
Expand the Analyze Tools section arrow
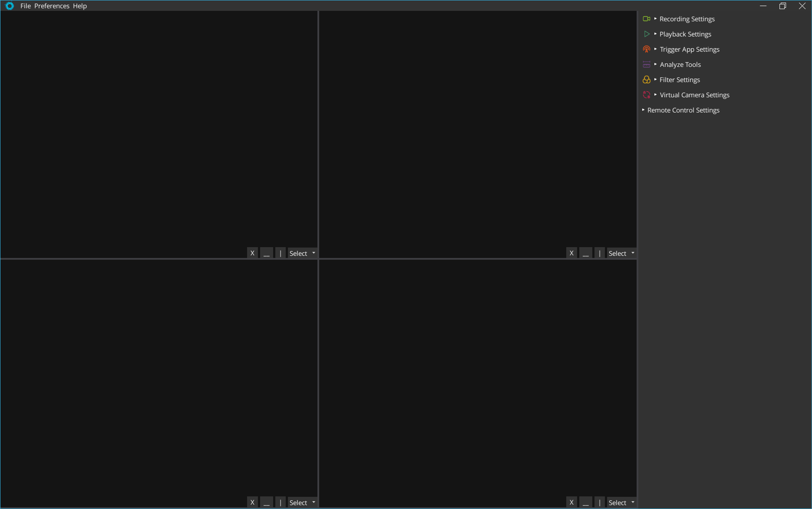point(655,64)
